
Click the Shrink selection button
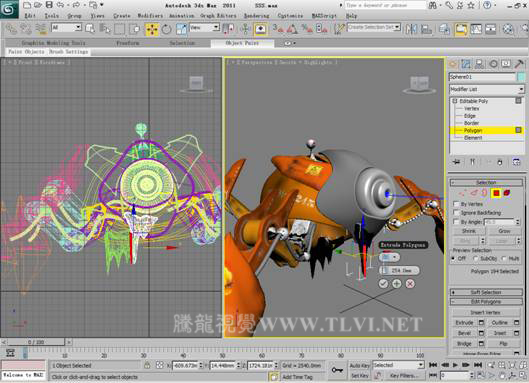point(468,231)
